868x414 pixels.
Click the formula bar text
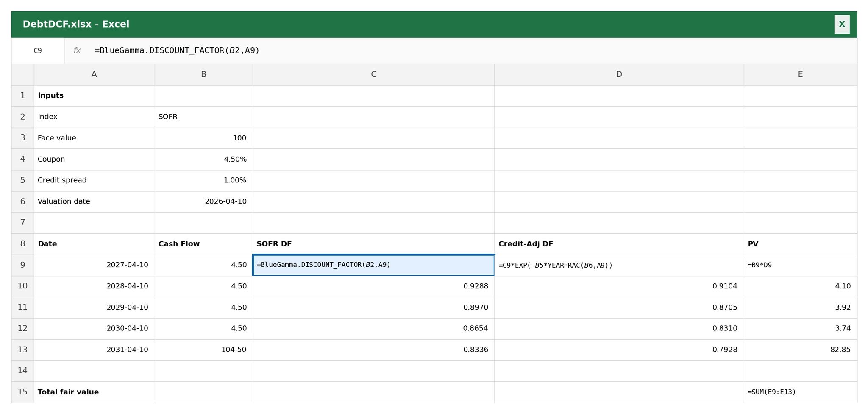pos(177,51)
